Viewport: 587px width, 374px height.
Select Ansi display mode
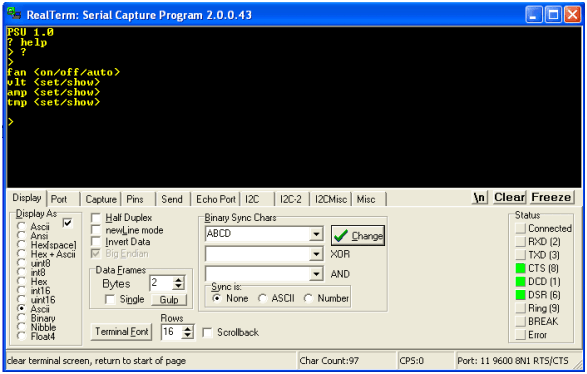(21, 236)
